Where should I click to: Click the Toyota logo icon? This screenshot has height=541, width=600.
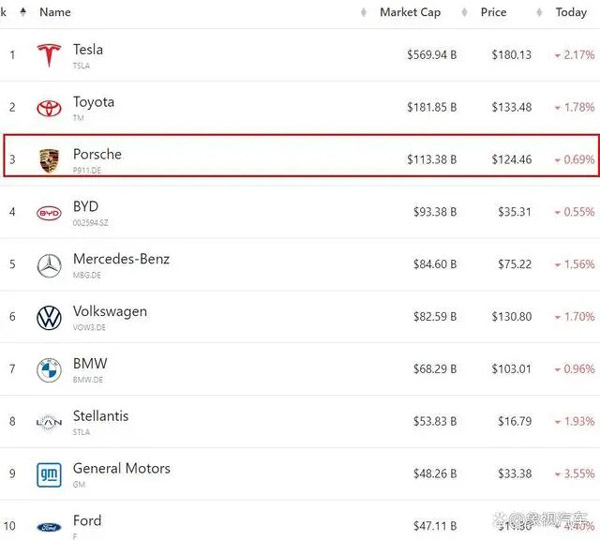pos(49,108)
